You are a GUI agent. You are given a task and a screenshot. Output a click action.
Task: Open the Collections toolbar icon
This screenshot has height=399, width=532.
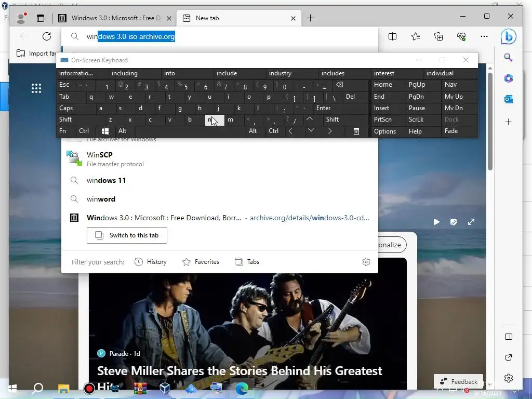(x=438, y=36)
